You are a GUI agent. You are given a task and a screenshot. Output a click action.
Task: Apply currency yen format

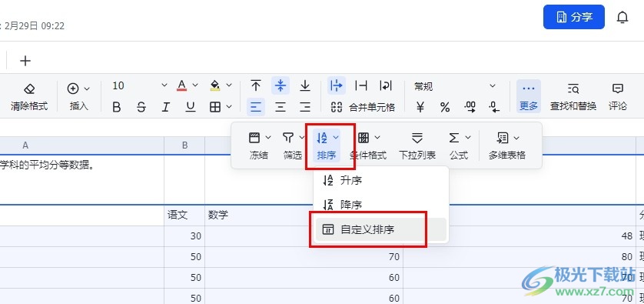(x=420, y=108)
